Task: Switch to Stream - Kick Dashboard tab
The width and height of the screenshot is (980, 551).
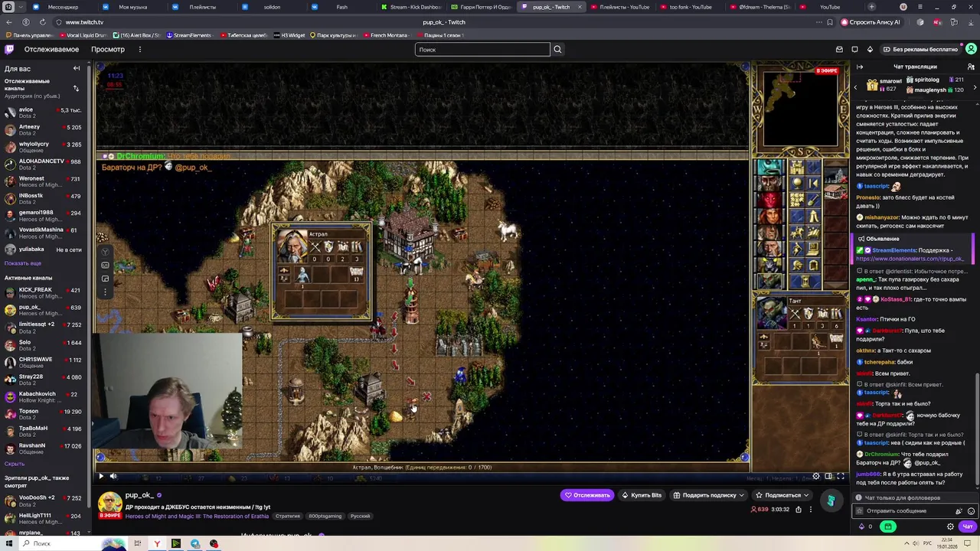Action: [410, 7]
